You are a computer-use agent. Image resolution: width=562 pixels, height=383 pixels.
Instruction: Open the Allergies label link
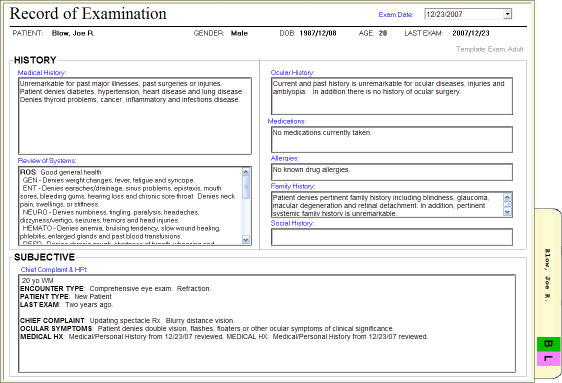285,158
